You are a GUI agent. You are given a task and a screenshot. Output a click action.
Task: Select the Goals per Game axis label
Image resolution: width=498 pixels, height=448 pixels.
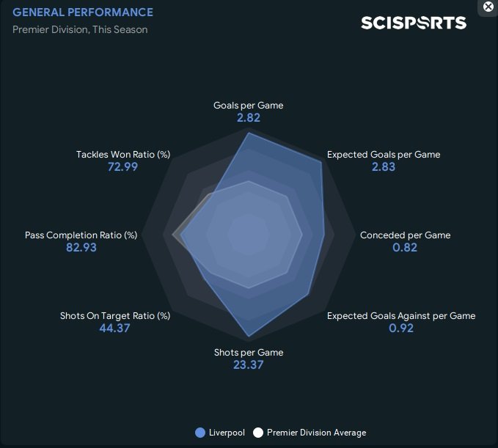(x=248, y=105)
